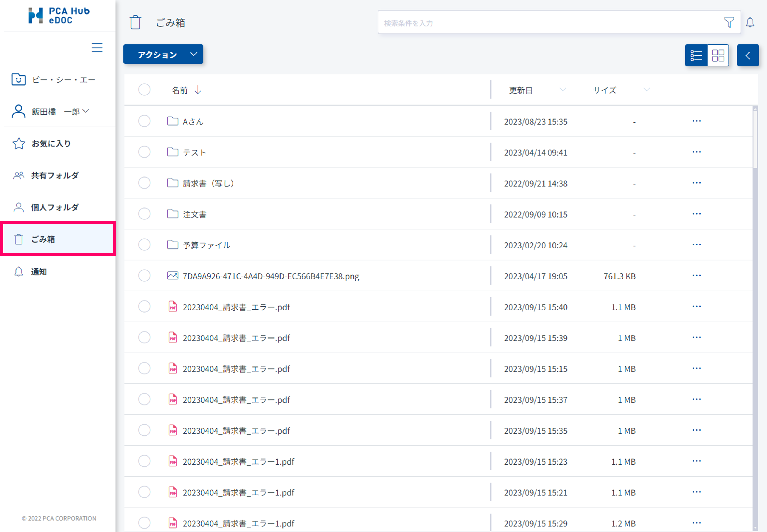767x532 pixels.
Task: Select checkbox for 注文書 folder
Action: pyautogui.click(x=144, y=214)
